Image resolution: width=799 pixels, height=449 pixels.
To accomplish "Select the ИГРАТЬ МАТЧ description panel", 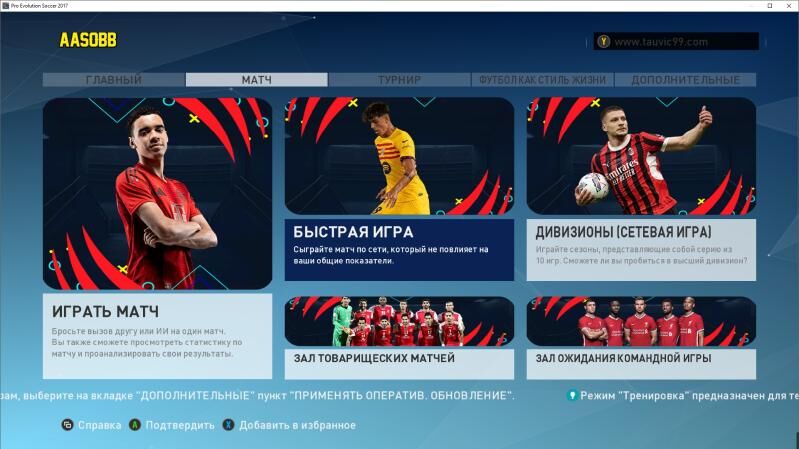I will (157, 336).
